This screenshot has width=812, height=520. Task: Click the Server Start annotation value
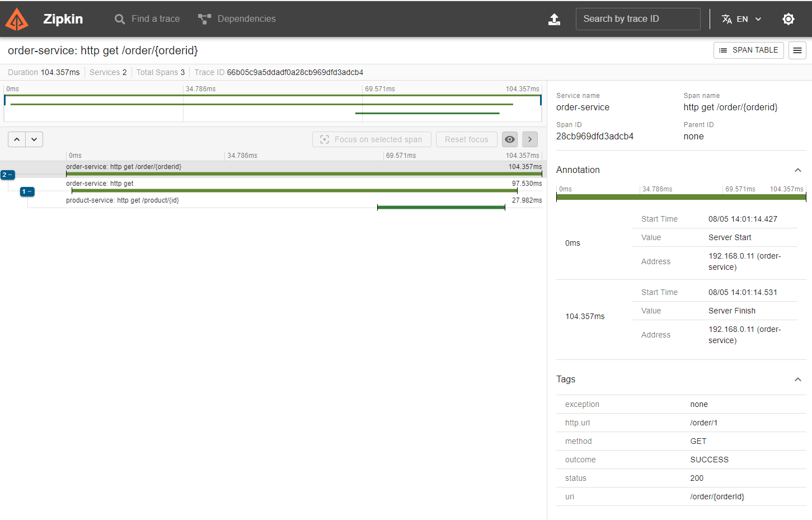point(730,237)
